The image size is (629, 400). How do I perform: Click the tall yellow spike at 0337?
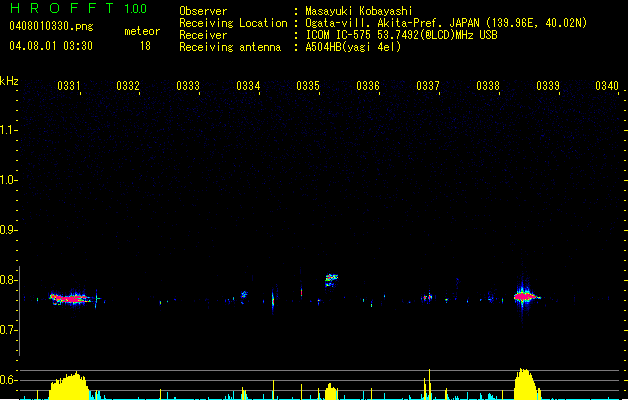(430, 384)
